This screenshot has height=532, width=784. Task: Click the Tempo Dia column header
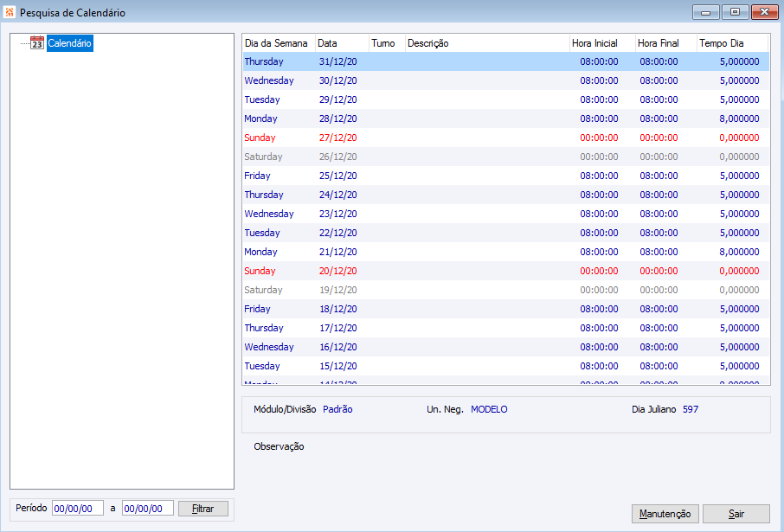click(732, 43)
